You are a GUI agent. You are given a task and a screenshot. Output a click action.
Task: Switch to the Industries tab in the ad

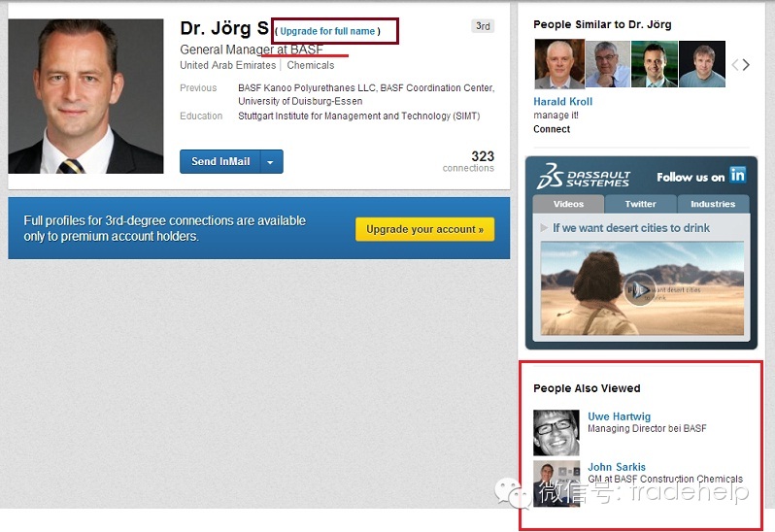(x=713, y=204)
